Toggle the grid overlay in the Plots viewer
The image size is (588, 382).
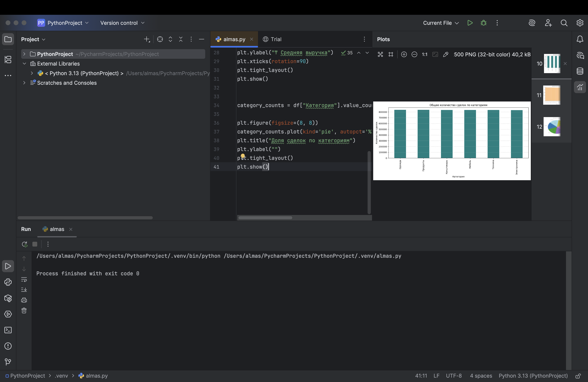[x=391, y=54]
